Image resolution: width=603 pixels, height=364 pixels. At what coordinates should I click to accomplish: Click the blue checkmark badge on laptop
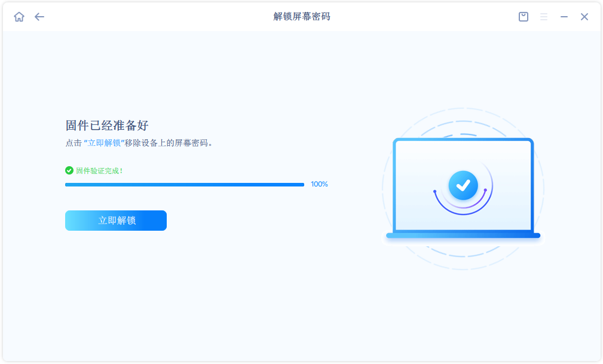pyautogui.click(x=463, y=185)
